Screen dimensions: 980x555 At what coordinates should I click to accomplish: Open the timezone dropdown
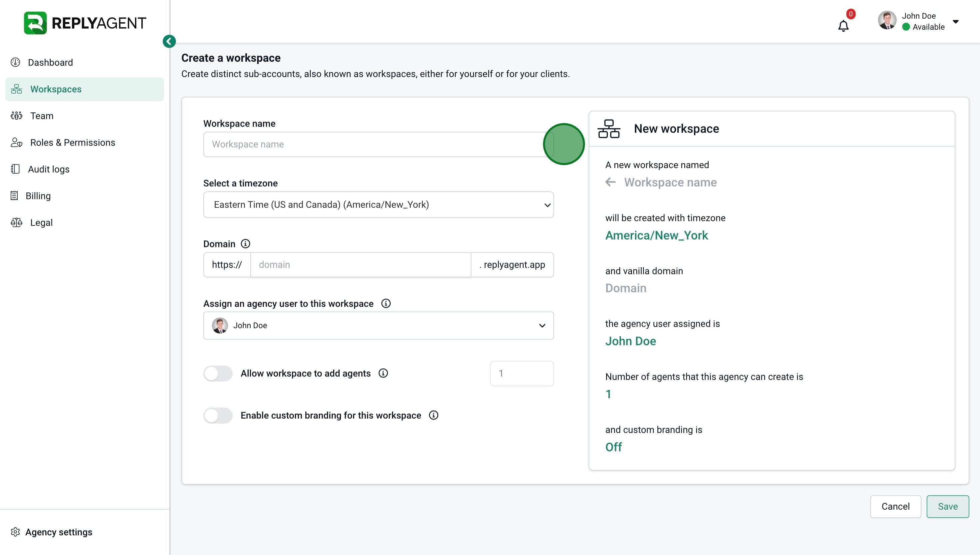[x=378, y=205]
